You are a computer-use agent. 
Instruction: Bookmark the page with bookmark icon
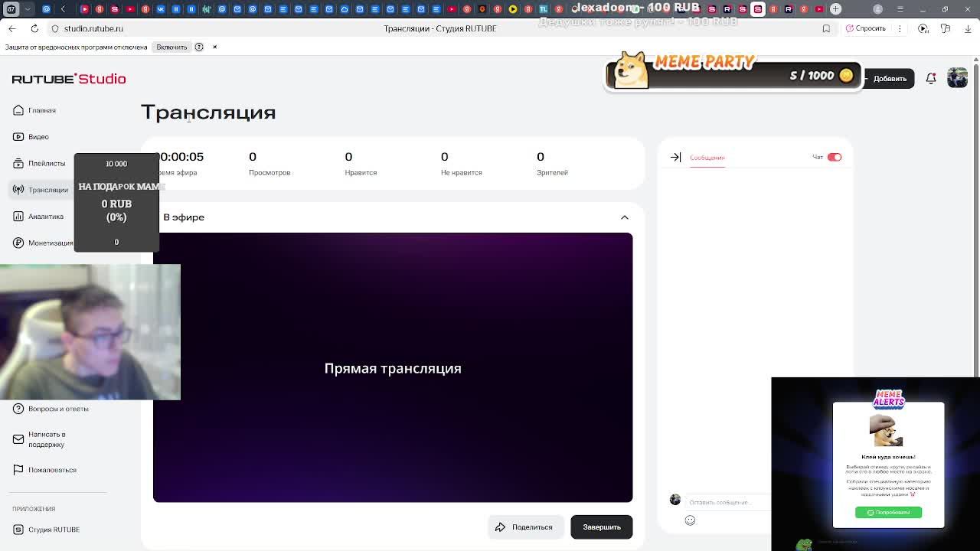826,28
